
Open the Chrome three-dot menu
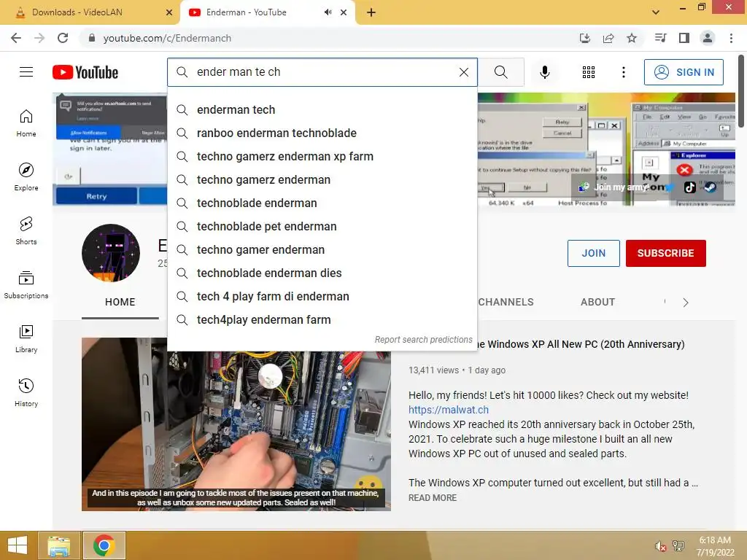tap(731, 38)
